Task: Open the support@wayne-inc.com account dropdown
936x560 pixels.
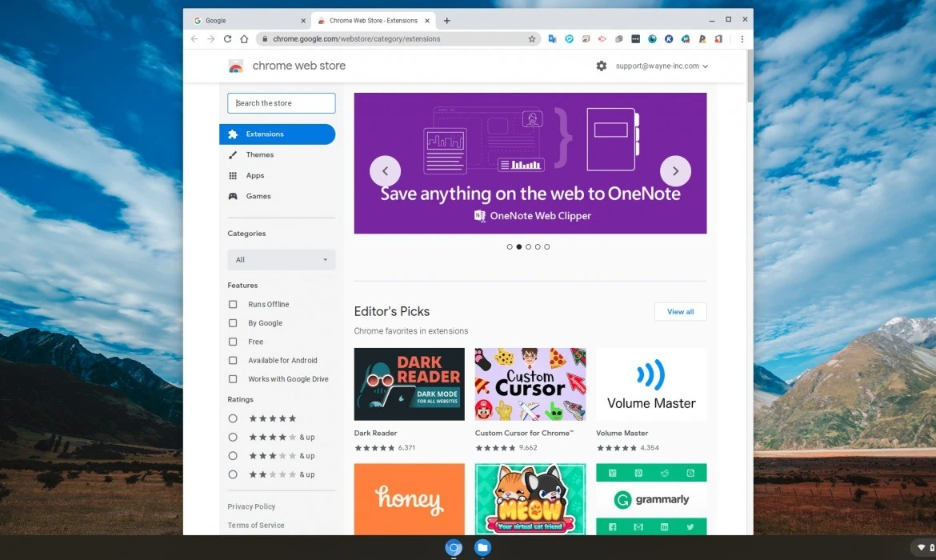Action: pyautogui.click(x=662, y=66)
